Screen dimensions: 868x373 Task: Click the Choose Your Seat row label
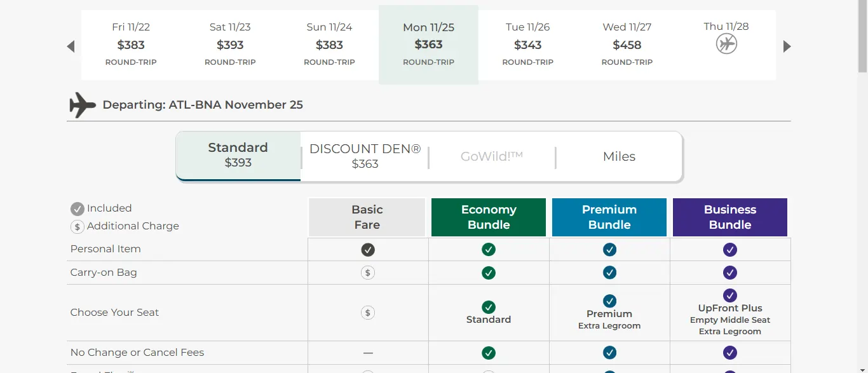[114, 313]
